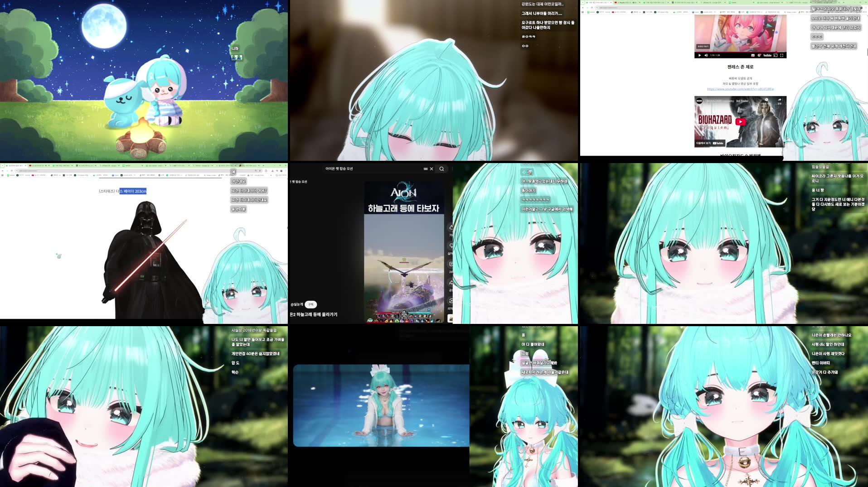Select the magnifier search icon in YouTube Shorts

coord(441,169)
